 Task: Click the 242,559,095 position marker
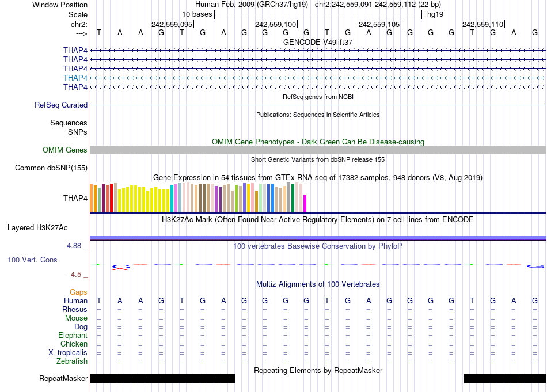pyautogui.click(x=172, y=24)
